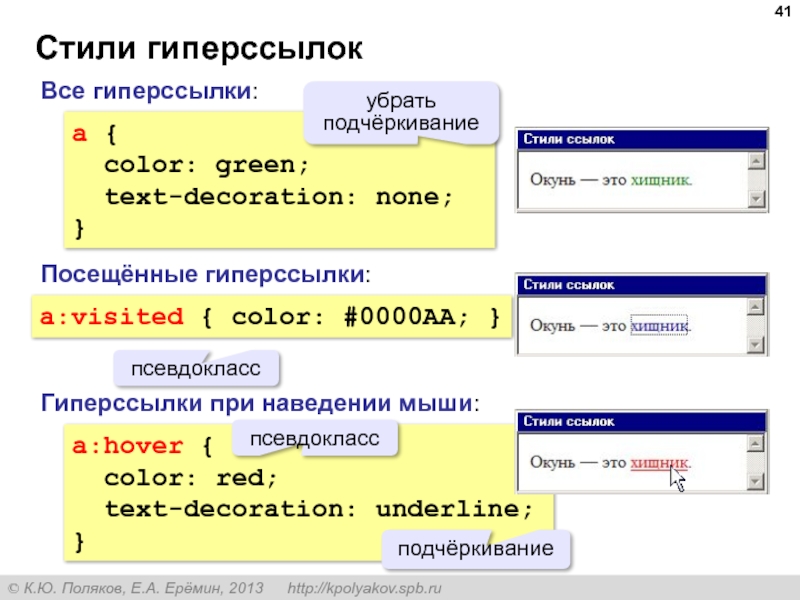Click the title bar of the first Стили ссылок window
Screen dimensions: 800x600
(642, 140)
